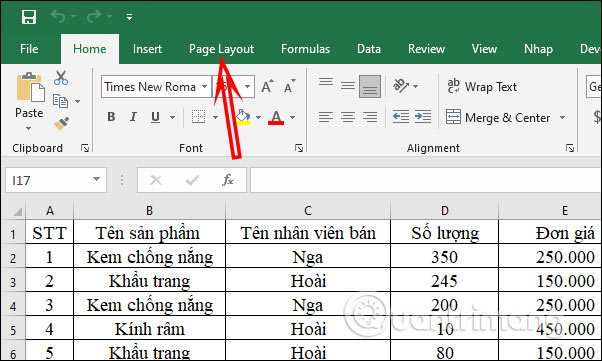602x361 pixels.
Task: Open the Font settings dialog launcher
Action: 299,148
